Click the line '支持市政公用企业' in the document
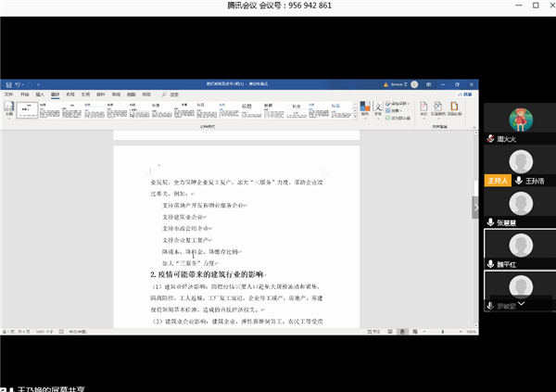 187,229
